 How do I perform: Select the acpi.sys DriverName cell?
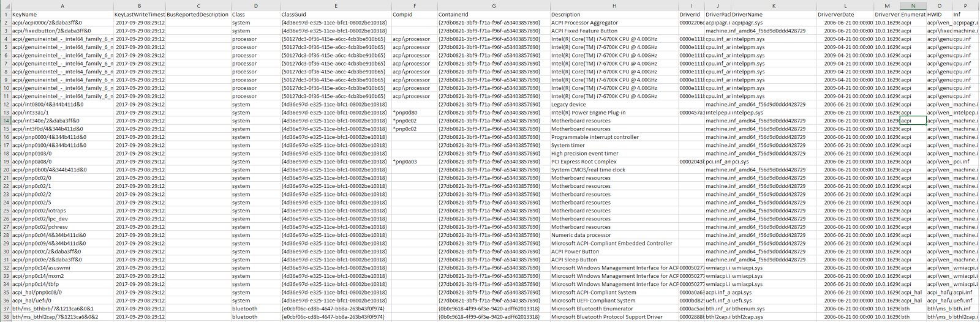click(774, 292)
